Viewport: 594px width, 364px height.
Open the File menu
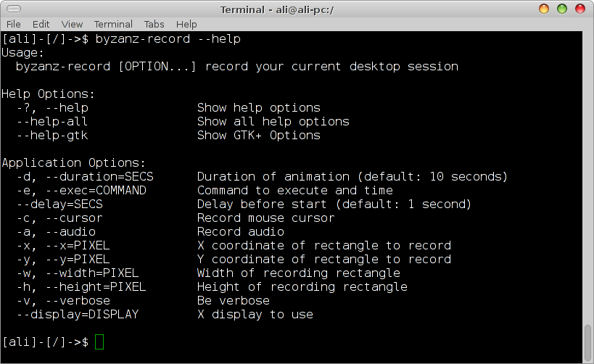(13, 24)
